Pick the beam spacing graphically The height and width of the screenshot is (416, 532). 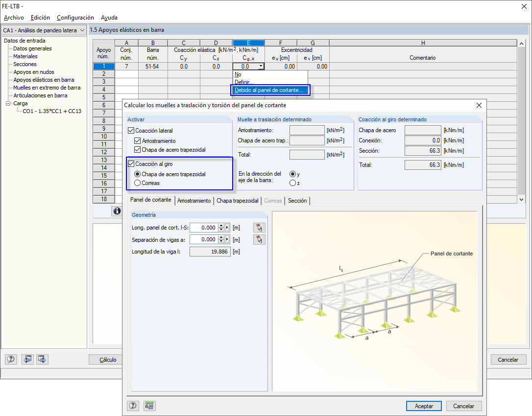tap(259, 240)
